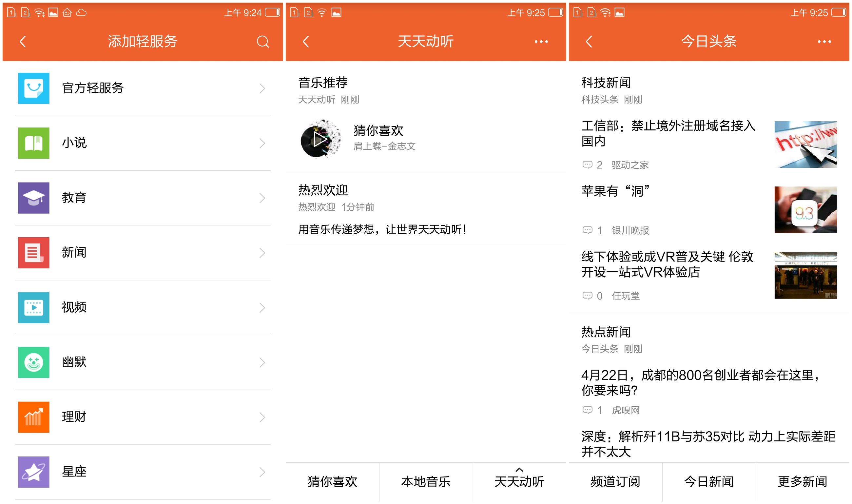
Task: Open the 星座 horoscope category icon
Action: pos(34,472)
